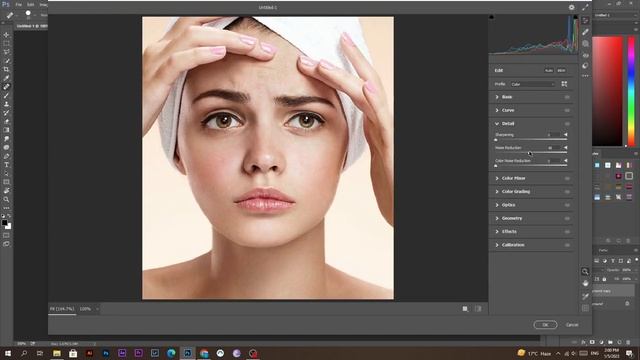Toggle the Camera Raw grid overlay icon
The image size is (640, 360).
pyautogui.click(x=585, y=308)
